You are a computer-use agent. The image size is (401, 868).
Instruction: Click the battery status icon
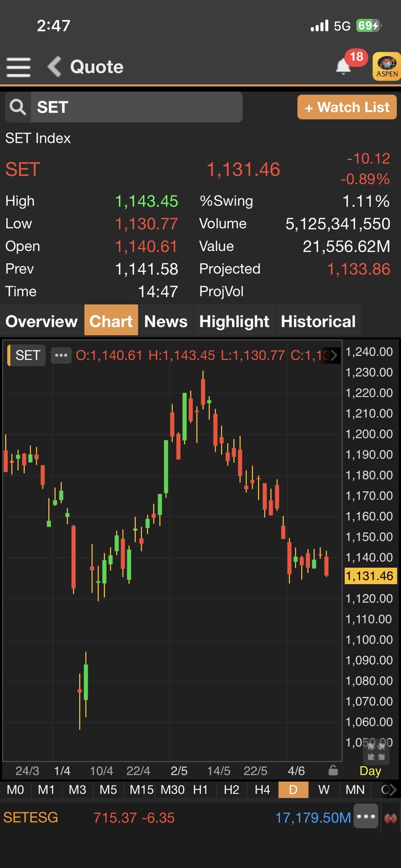click(x=368, y=25)
